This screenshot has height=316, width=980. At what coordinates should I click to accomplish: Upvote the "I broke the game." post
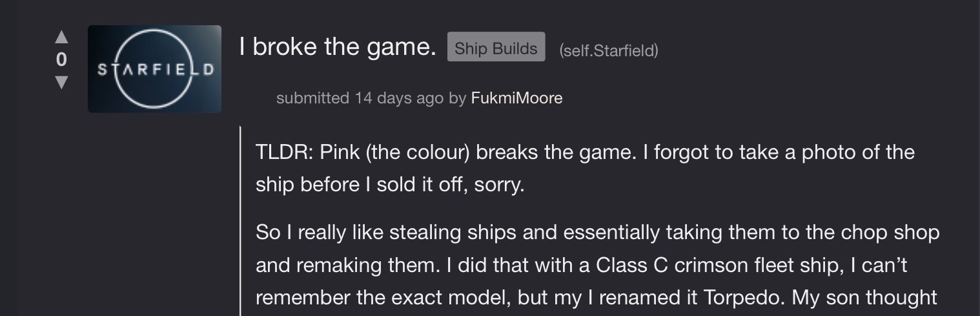pyautogui.click(x=61, y=37)
